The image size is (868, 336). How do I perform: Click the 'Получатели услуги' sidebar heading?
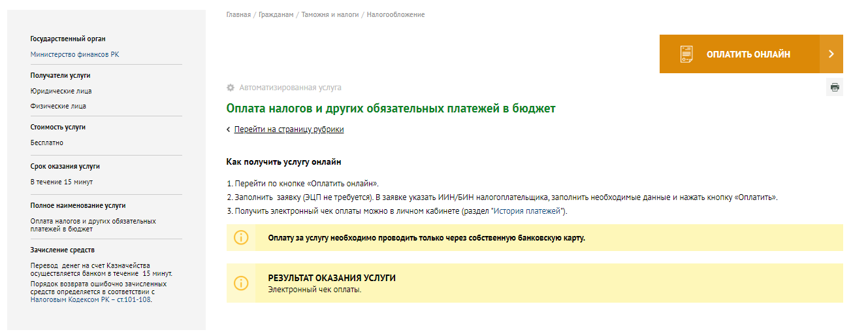(61, 76)
